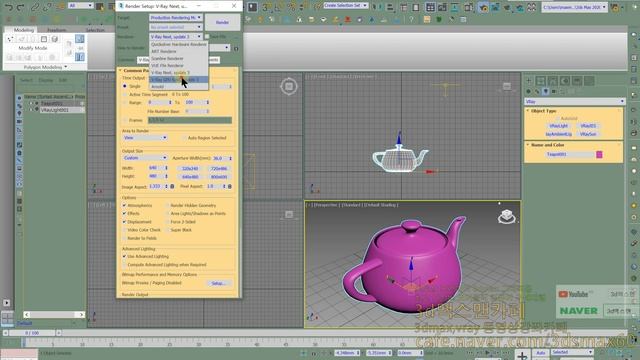Open the Motion panel tab icon

(565, 81)
